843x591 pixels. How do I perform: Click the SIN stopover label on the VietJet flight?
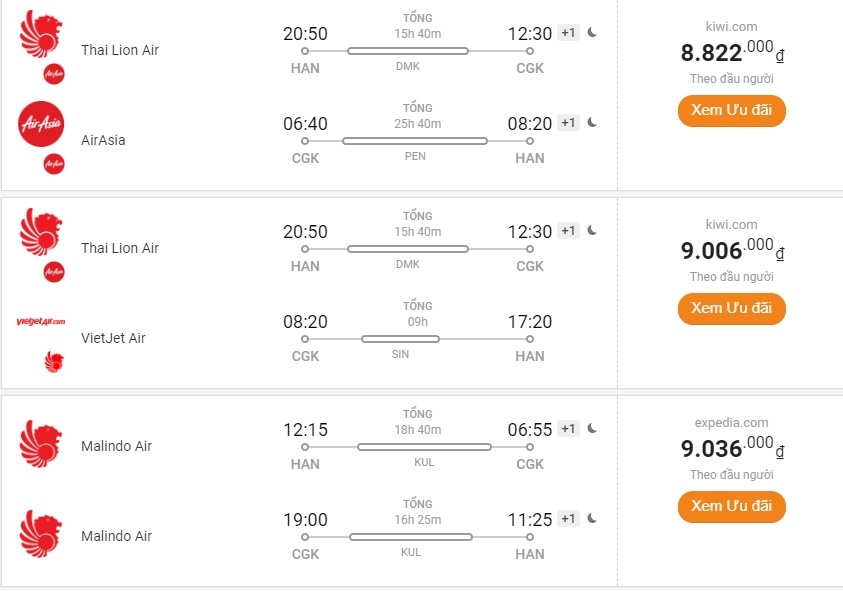coord(400,355)
